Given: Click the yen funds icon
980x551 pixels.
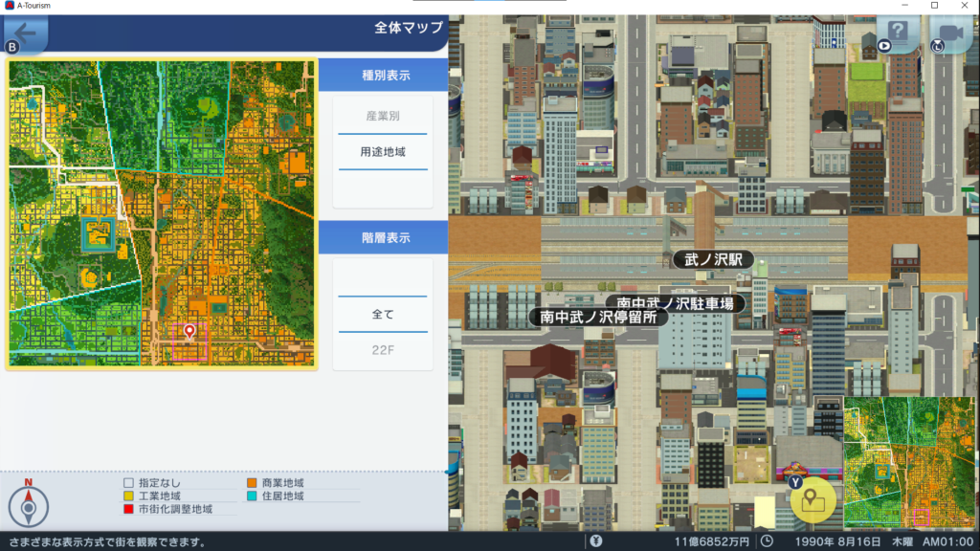Looking at the screenshot, I should tap(597, 541).
